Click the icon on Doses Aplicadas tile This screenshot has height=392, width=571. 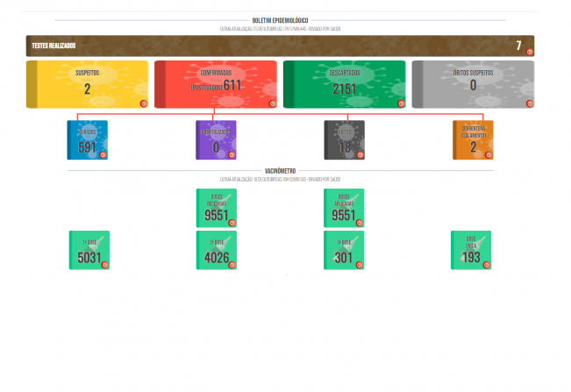coord(360,223)
